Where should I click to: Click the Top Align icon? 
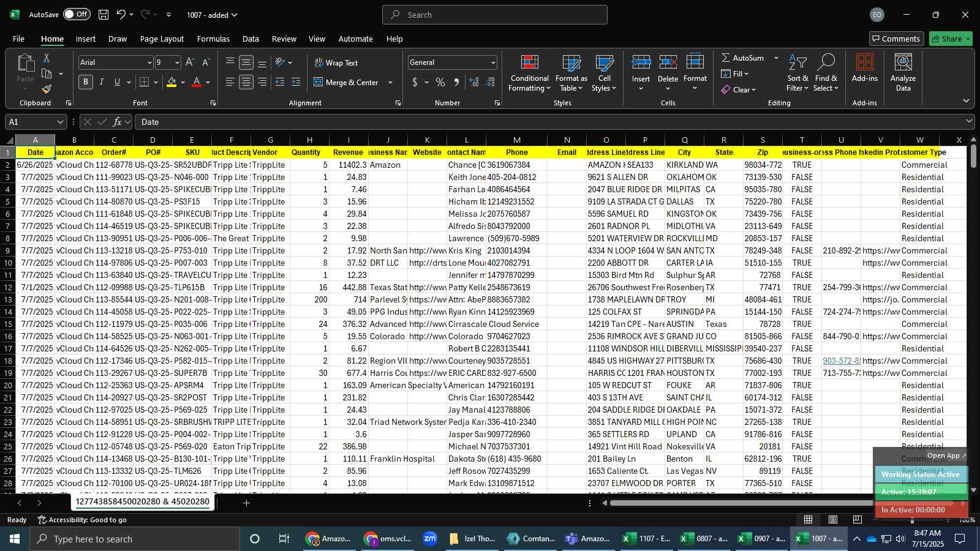click(x=230, y=62)
